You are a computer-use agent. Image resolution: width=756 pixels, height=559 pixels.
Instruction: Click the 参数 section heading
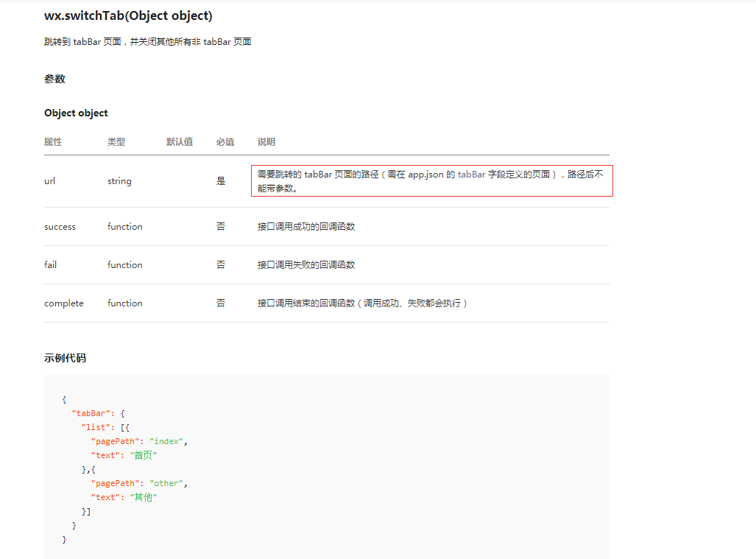pyautogui.click(x=55, y=79)
